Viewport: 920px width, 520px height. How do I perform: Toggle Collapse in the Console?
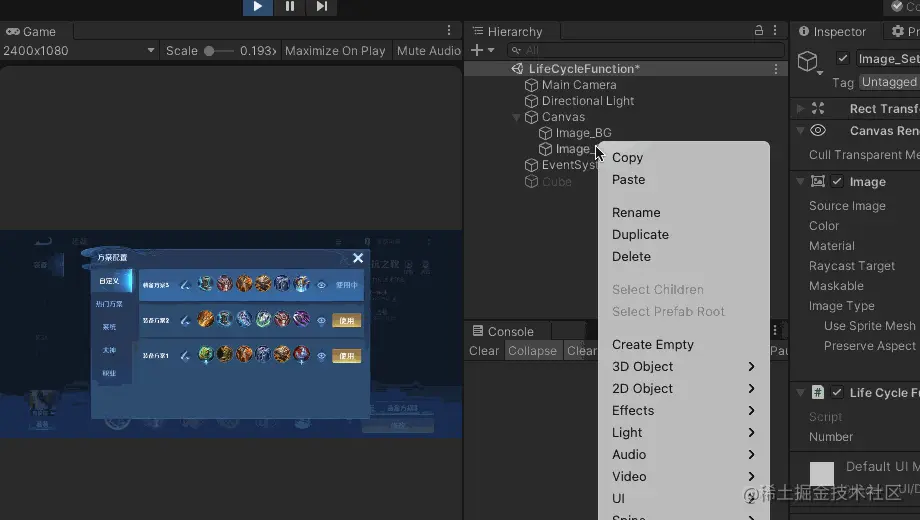pyautogui.click(x=532, y=351)
